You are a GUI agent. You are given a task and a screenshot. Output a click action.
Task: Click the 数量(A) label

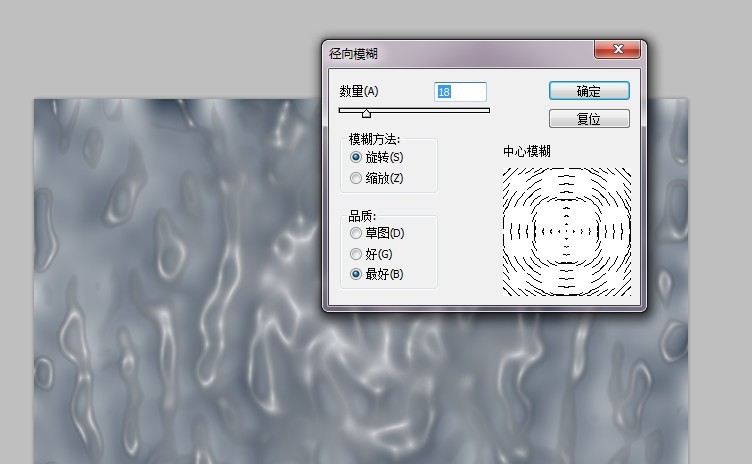tap(360, 91)
